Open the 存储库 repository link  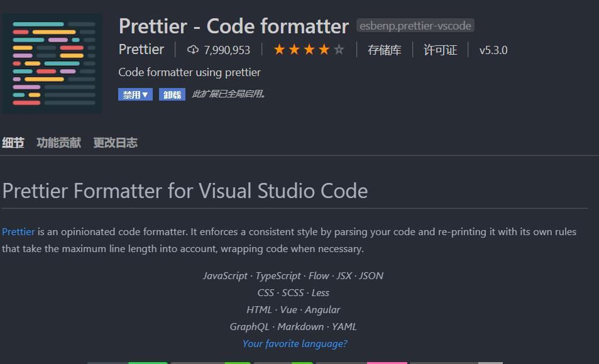coord(384,50)
